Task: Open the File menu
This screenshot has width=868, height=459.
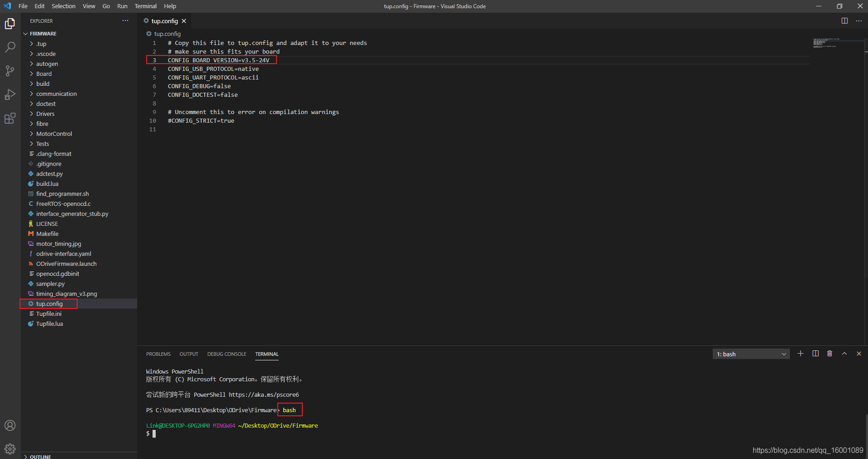Action: [x=23, y=6]
